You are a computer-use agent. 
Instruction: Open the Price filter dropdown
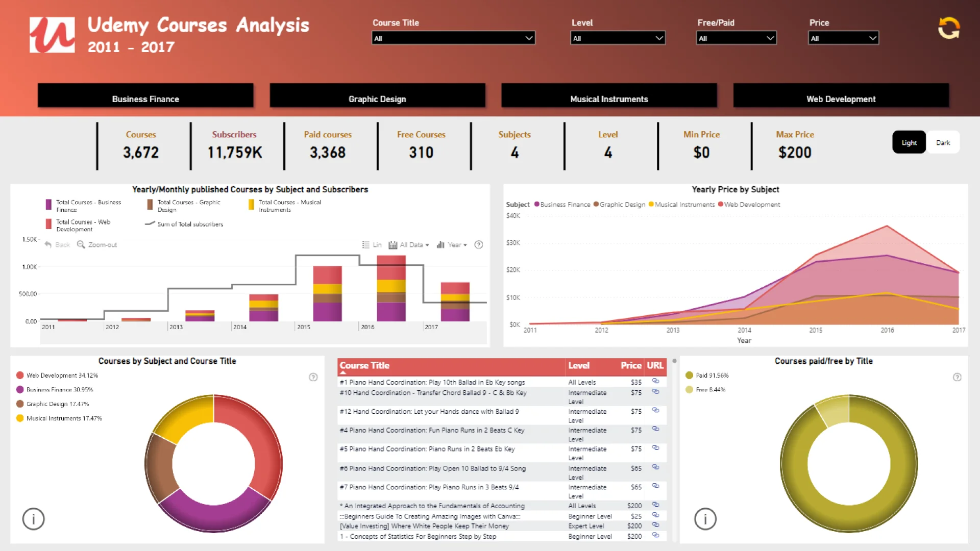tap(843, 38)
